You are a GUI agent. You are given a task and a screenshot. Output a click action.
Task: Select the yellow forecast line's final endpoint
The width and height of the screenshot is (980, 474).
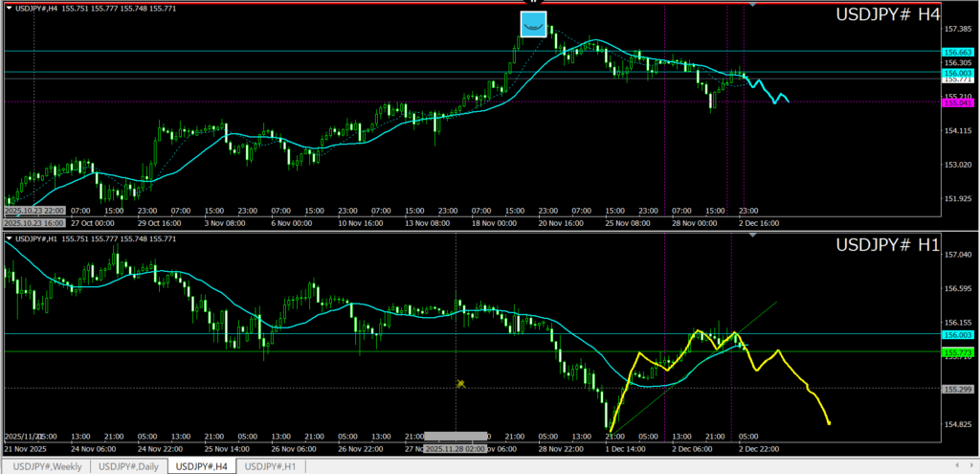click(829, 423)
